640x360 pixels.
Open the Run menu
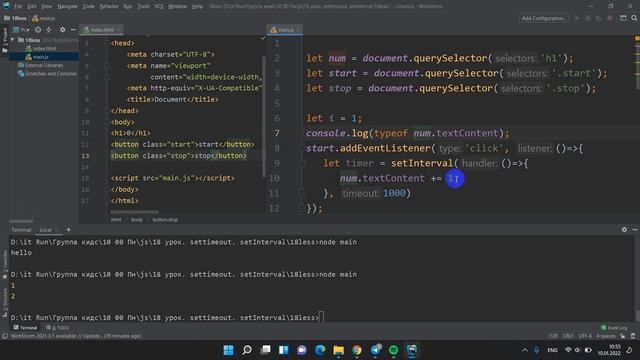[127, 6]
